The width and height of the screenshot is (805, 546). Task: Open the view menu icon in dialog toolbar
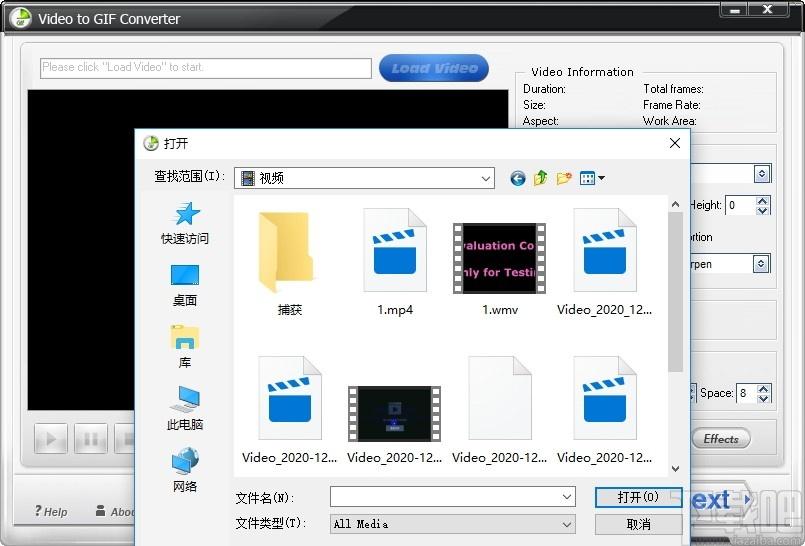point(592,178)
